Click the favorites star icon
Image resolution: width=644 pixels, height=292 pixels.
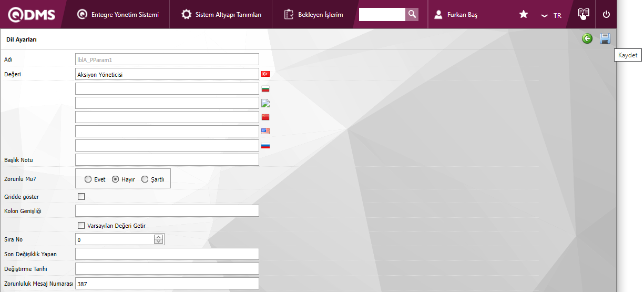[x=524, y=15]
